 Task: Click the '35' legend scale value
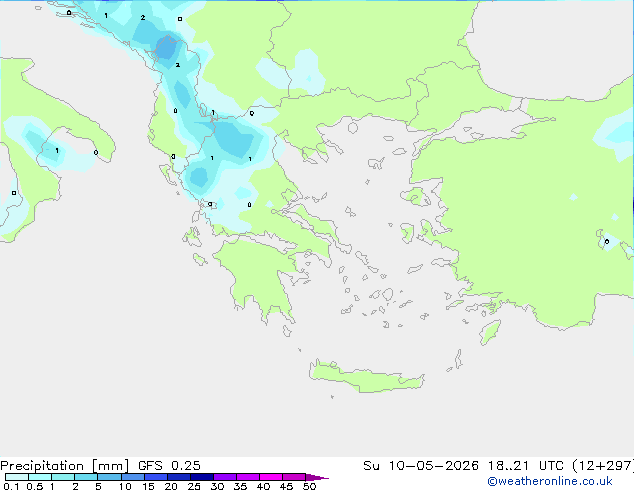pos(240,486)
